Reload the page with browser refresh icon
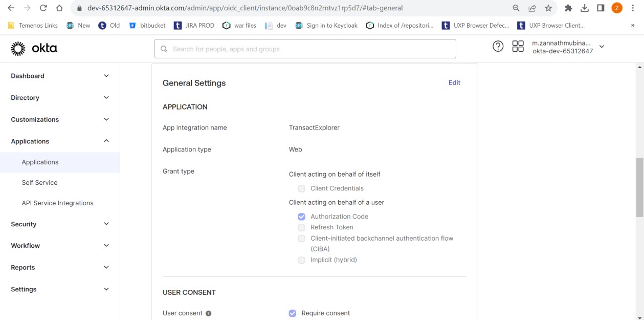 (x=43, y=8)
